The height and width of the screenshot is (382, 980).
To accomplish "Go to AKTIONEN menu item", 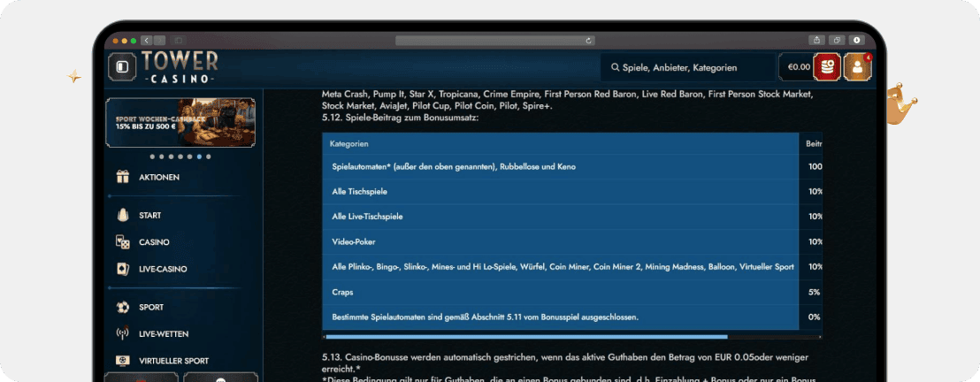I will tap(159, 178).
